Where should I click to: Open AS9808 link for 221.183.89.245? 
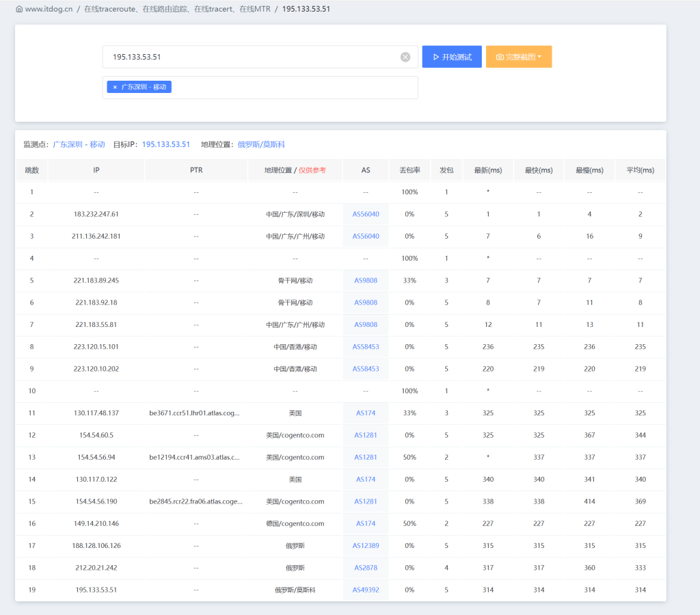tap(366, 280)
